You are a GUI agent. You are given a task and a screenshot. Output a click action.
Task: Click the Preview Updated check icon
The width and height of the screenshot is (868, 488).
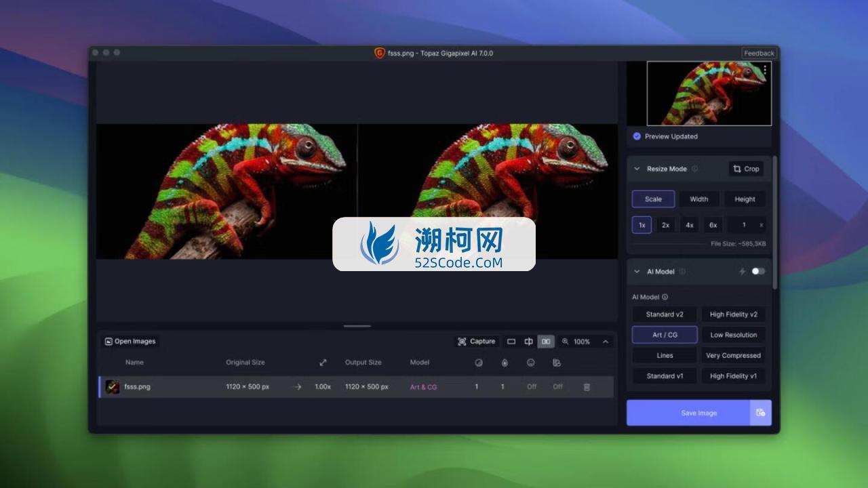(x=637, y=136)
